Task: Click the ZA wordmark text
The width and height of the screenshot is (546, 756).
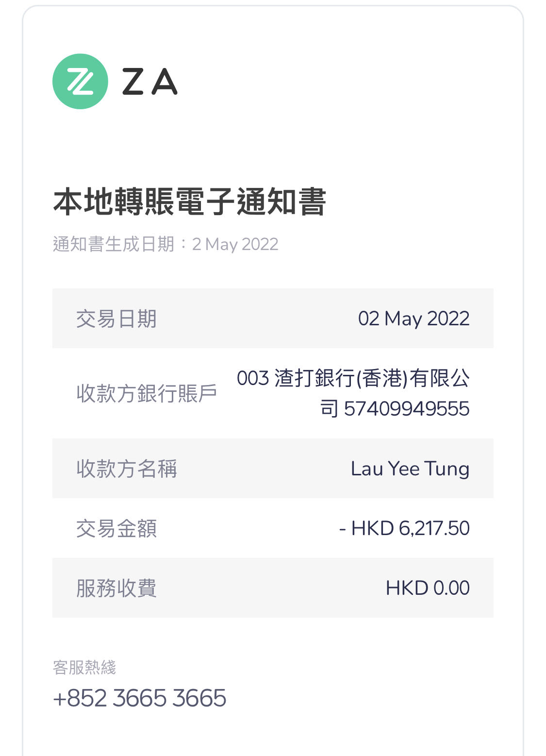Action: pyautogui.click(x=149, y=82)
